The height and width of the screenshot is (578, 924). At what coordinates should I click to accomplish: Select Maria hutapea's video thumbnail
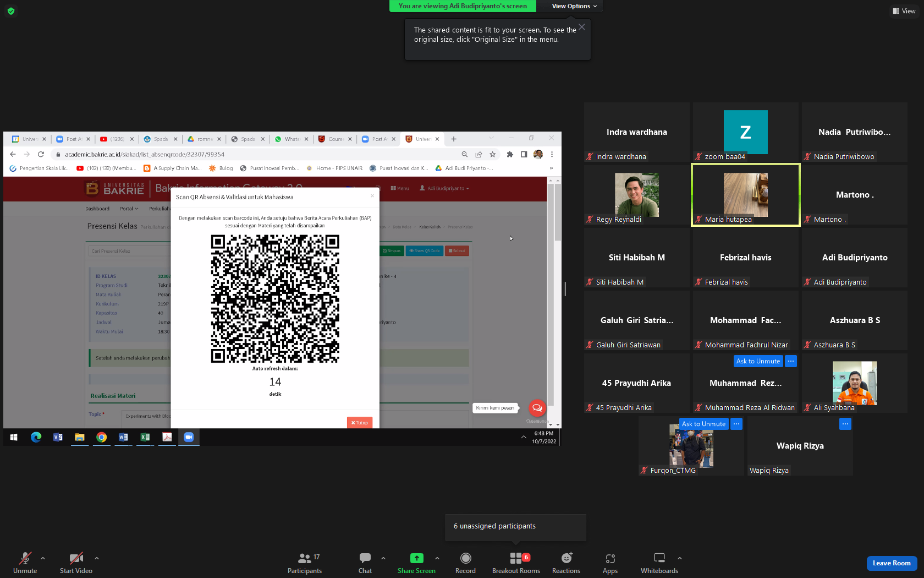[745, 195]
